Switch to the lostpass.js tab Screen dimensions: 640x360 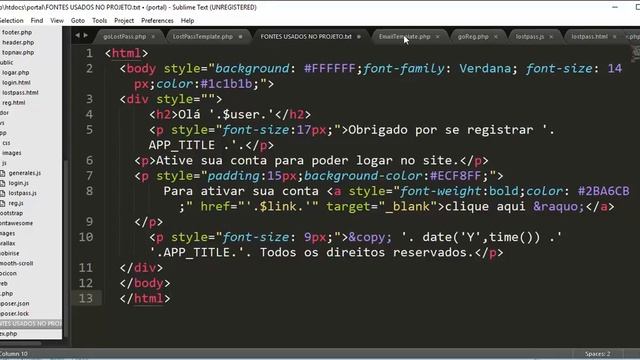pos(529,37)
